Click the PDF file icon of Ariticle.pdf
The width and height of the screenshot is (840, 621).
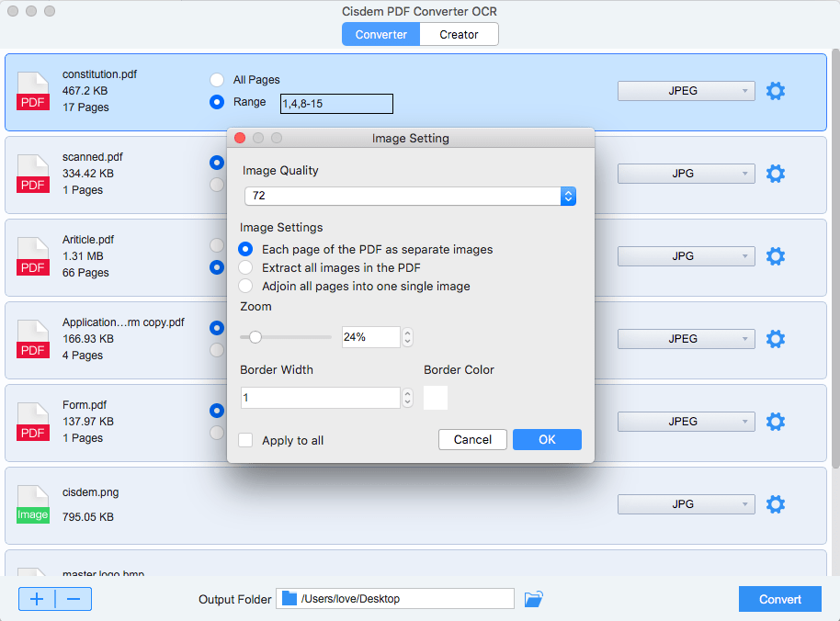coord(33,256)
